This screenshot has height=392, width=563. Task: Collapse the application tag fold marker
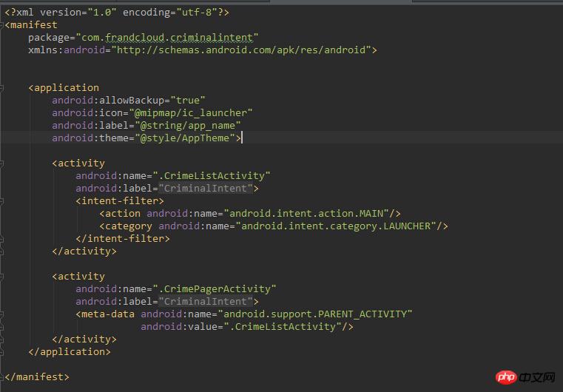pos(1,88)
